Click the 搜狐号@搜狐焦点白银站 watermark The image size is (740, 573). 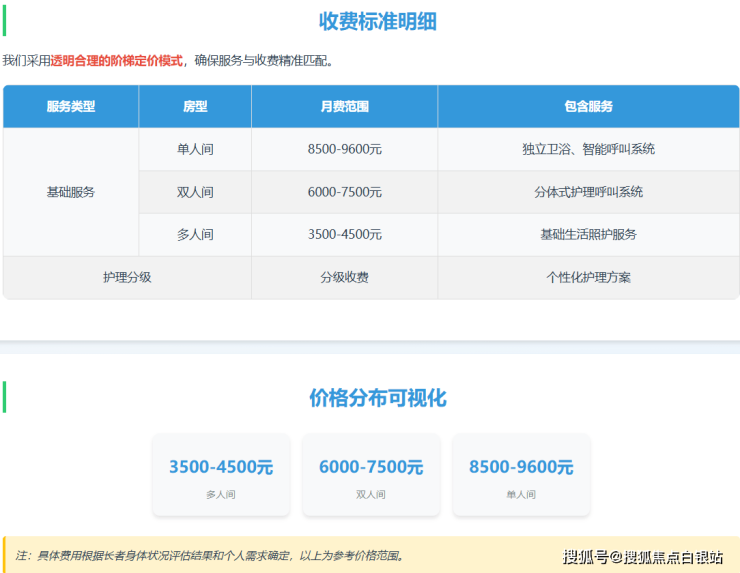[x=642, y=557]
